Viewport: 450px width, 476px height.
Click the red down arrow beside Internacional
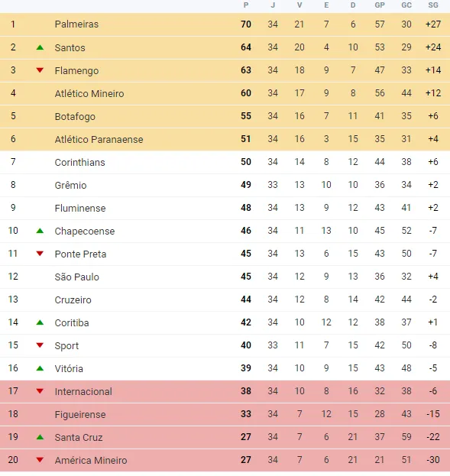coord(40,391)
